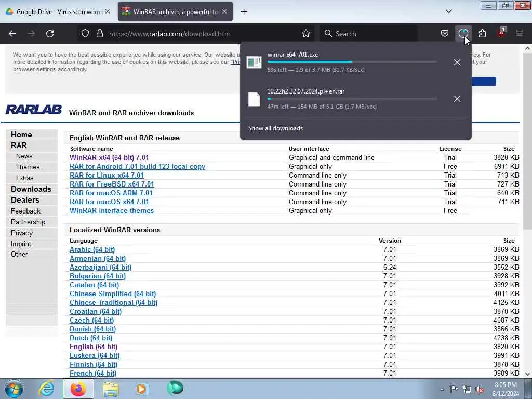Open the list all tabs dropdown chevron
532x399 pixels.
tap(448, 11)
